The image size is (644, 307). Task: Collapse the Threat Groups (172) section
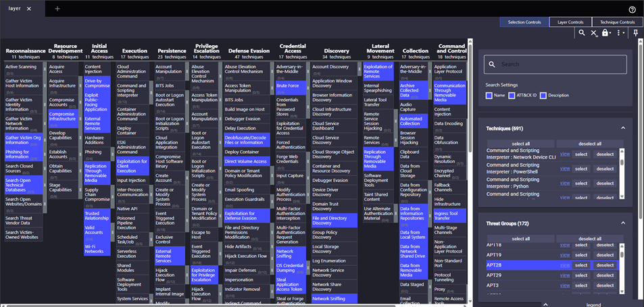coord(622,223)
